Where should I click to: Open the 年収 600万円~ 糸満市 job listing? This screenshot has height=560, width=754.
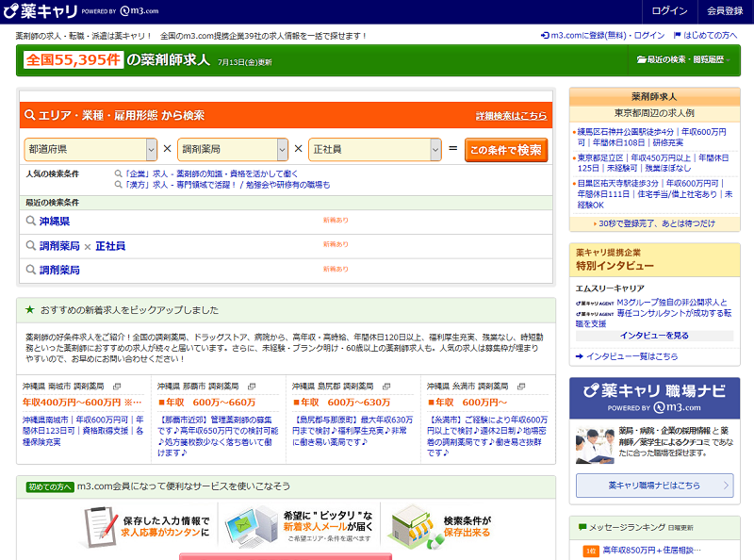pos(467,403)
